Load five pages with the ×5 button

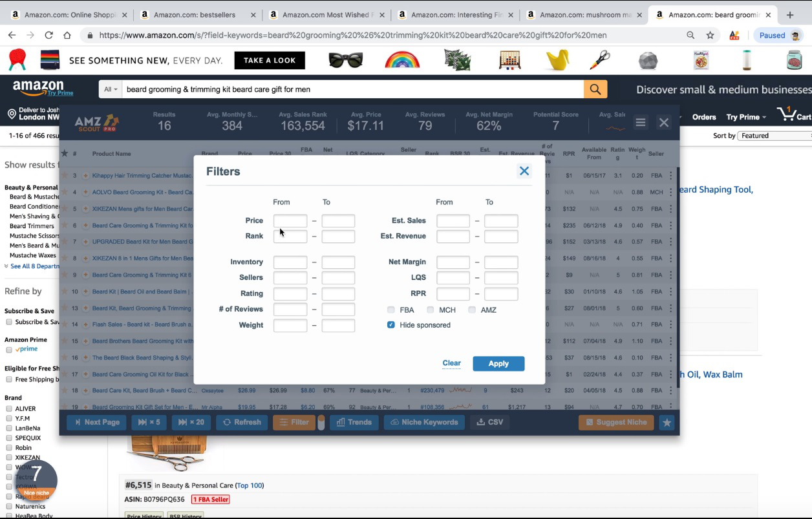(149, 422)
